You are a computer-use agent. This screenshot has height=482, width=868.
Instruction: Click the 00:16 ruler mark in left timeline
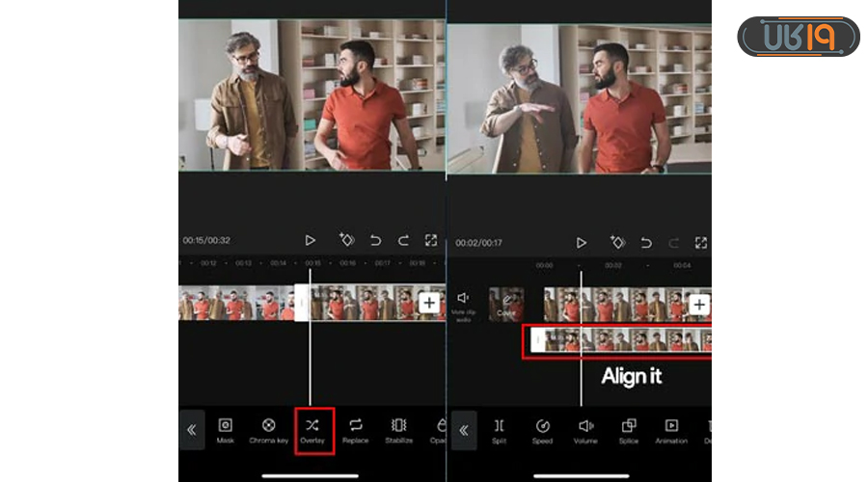coord(347,263)
